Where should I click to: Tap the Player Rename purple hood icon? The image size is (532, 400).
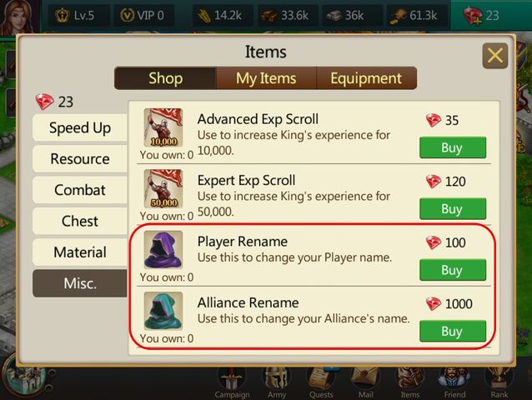coord(163,250)
